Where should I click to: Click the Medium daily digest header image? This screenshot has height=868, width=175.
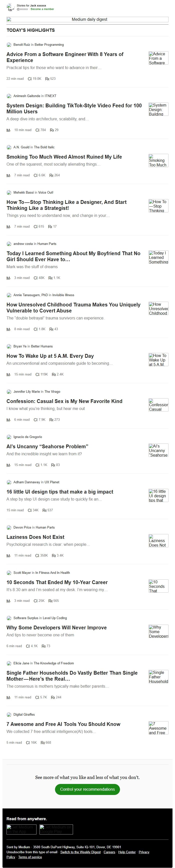coord(87,20)
